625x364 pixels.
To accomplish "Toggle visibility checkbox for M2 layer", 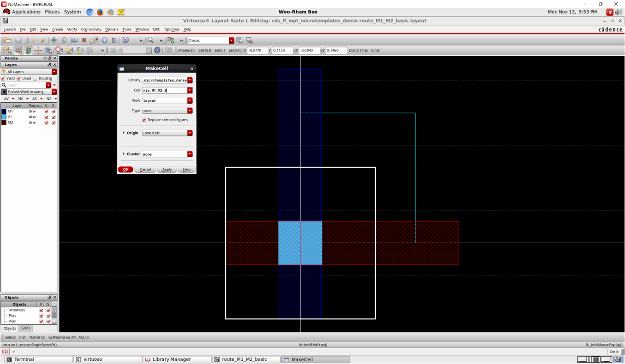I will coord(47,123).
